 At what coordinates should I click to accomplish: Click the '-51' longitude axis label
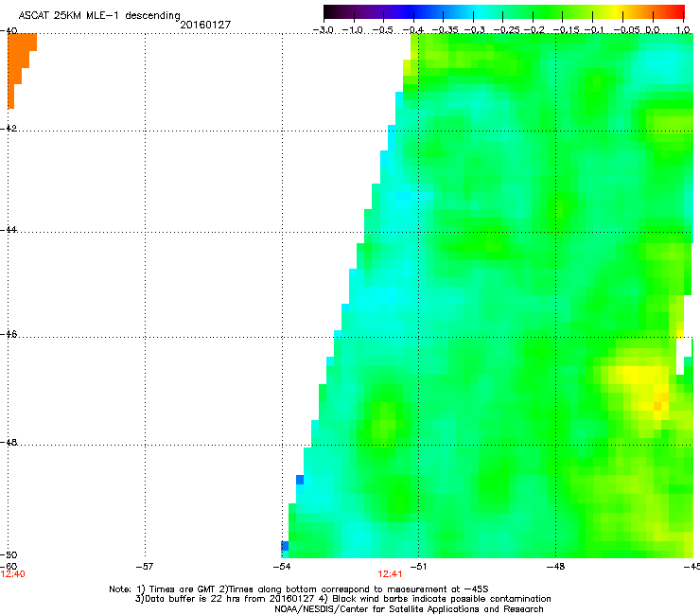pos(418,567)
